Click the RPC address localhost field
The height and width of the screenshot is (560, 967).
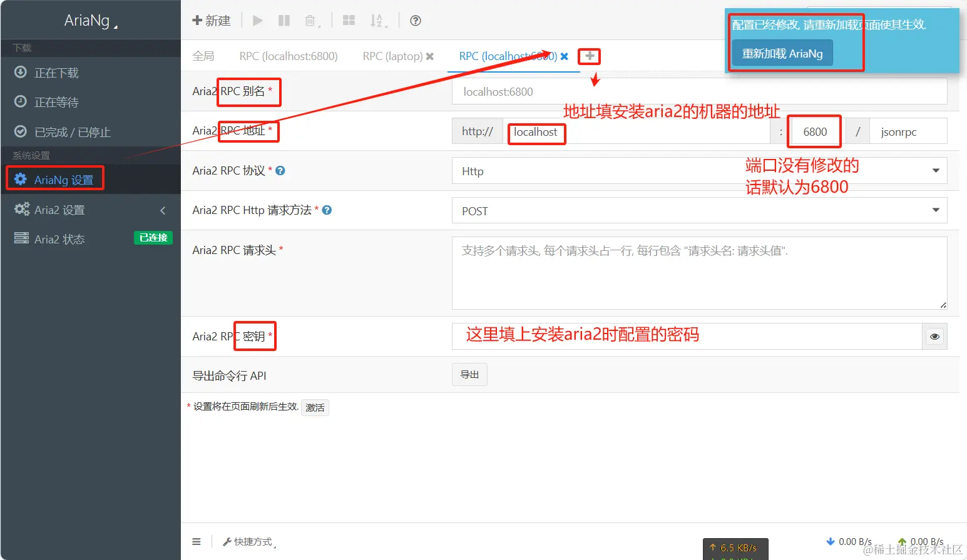637,131
